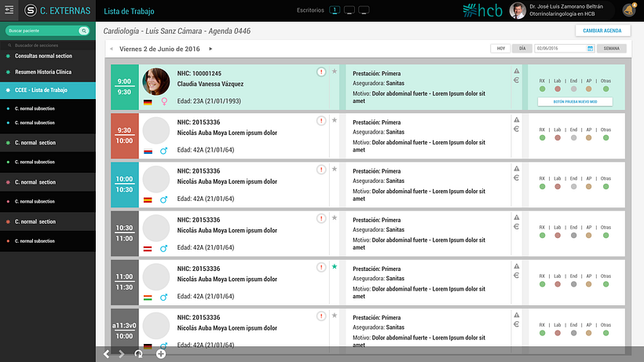Screen dimensions: 644x362
Task: Click the Otras status dot on 9:30 row
Action: click(x=606, y=138)
